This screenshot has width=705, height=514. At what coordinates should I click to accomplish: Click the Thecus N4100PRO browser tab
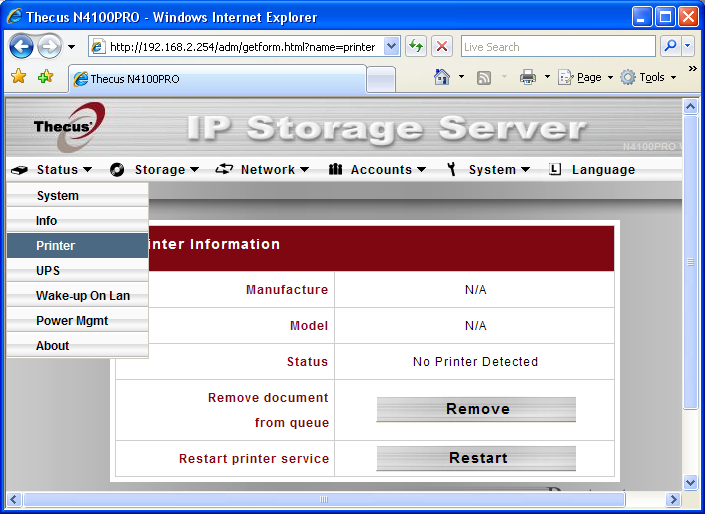(x=216, y=78)
